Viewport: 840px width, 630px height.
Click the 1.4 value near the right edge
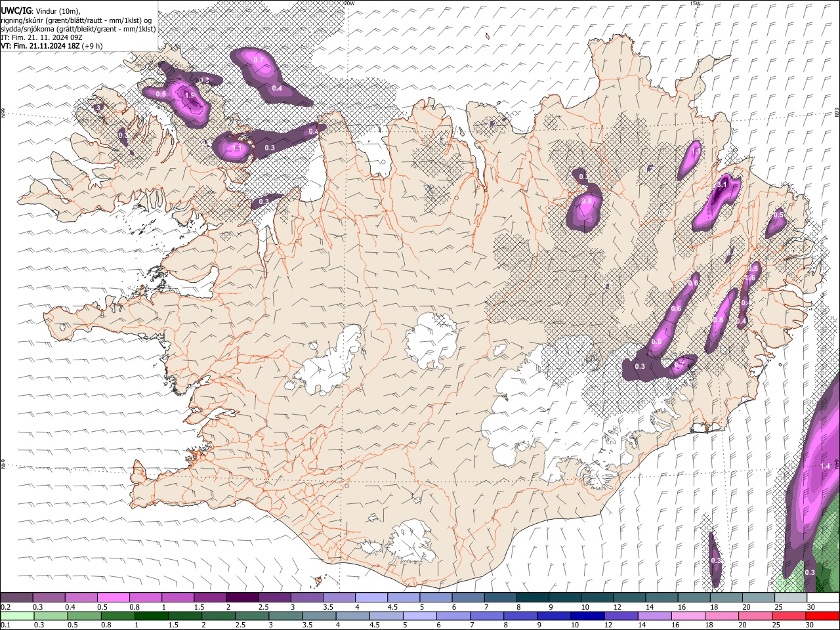click(826, 466)
